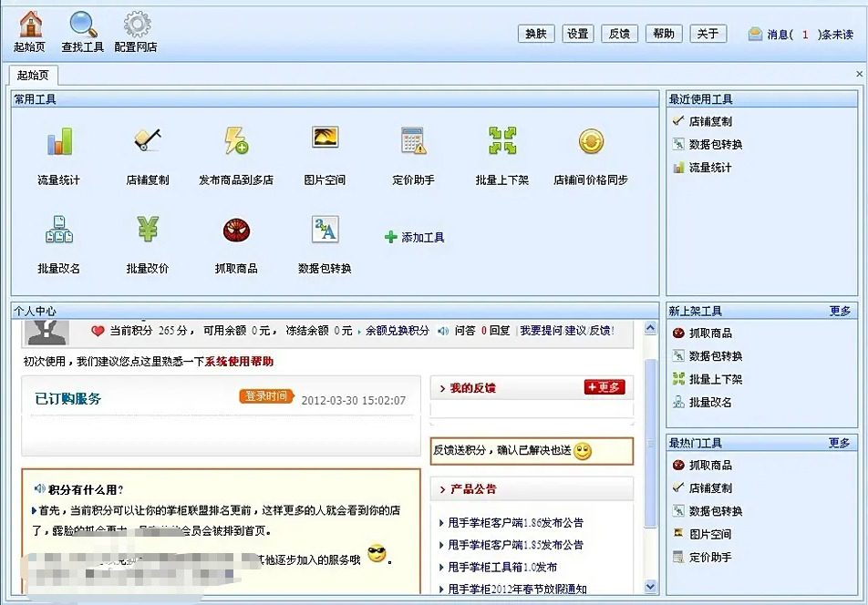Click the 问答 speaker icon
This screenshot has width=868, height=605.
443,331
